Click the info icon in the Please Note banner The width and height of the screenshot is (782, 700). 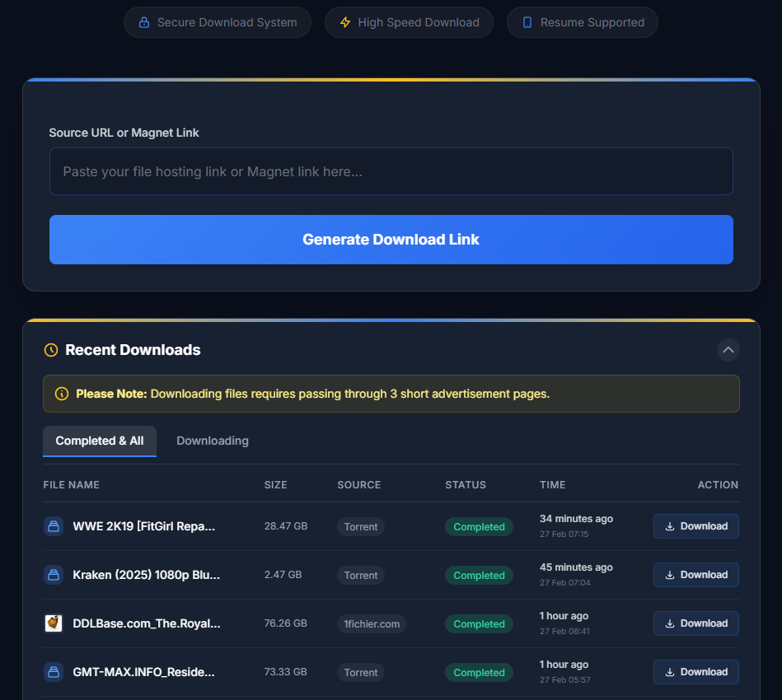coord(61,394)
